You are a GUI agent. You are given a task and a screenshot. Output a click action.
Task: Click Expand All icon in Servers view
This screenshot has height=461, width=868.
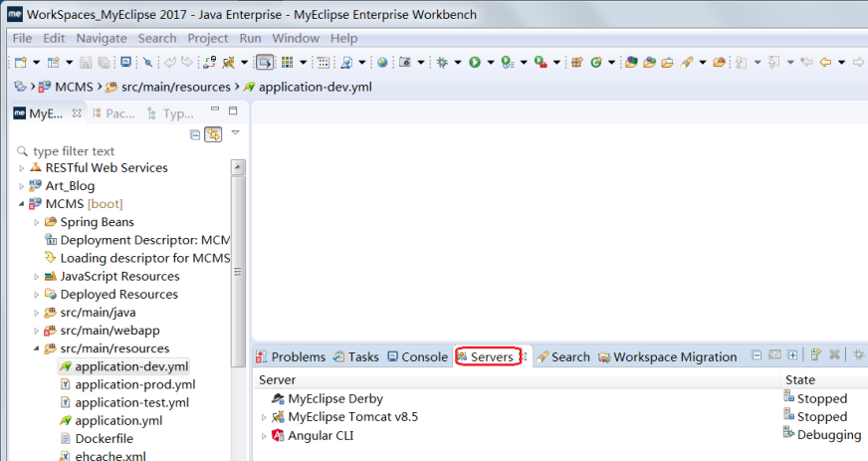792,354
